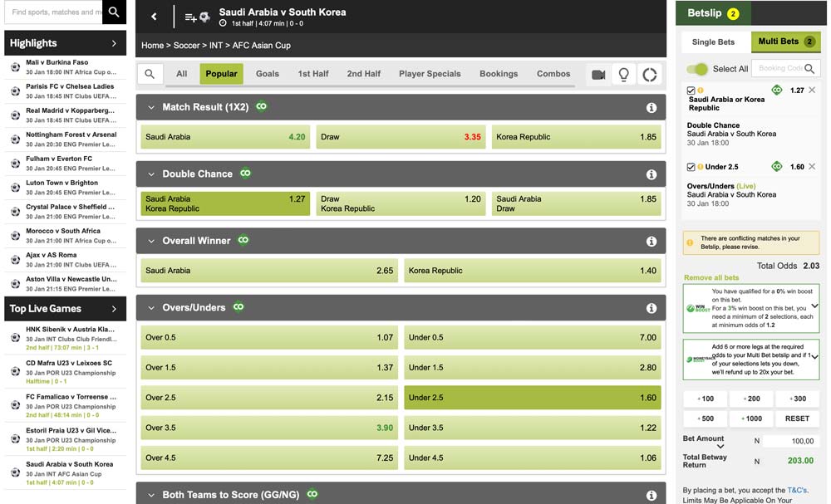This screenshot has width=831, height=504.
Task: Open info for Match Result (1X2)
Action: (x=652, y=108)
